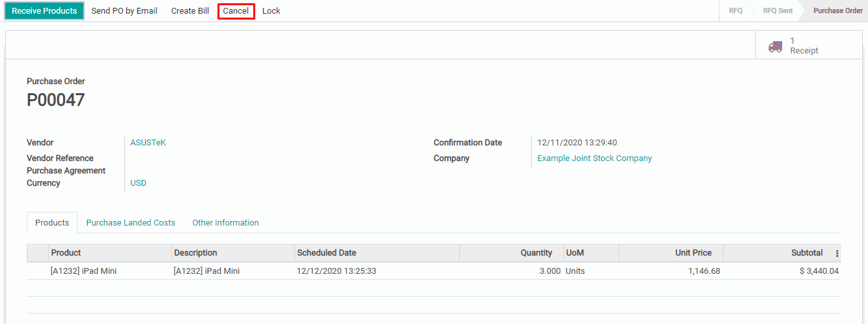Select the RFQ status stage

tap(735, 11)
